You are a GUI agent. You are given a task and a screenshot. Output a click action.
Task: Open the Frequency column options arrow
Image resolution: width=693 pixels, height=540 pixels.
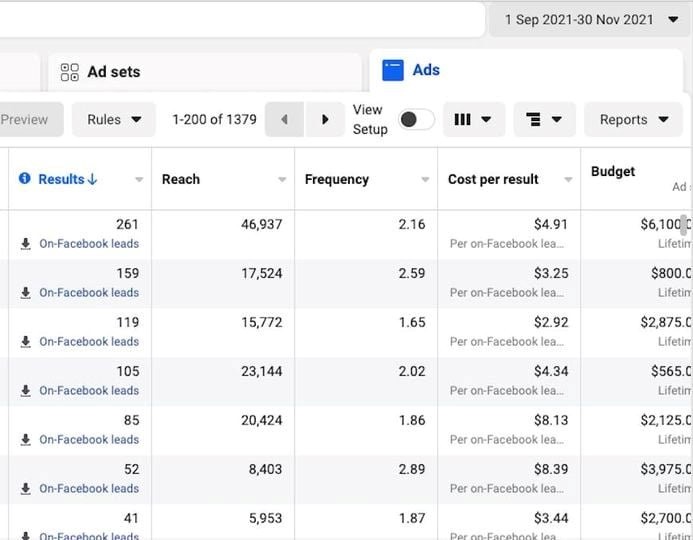[x=425, y=180]
